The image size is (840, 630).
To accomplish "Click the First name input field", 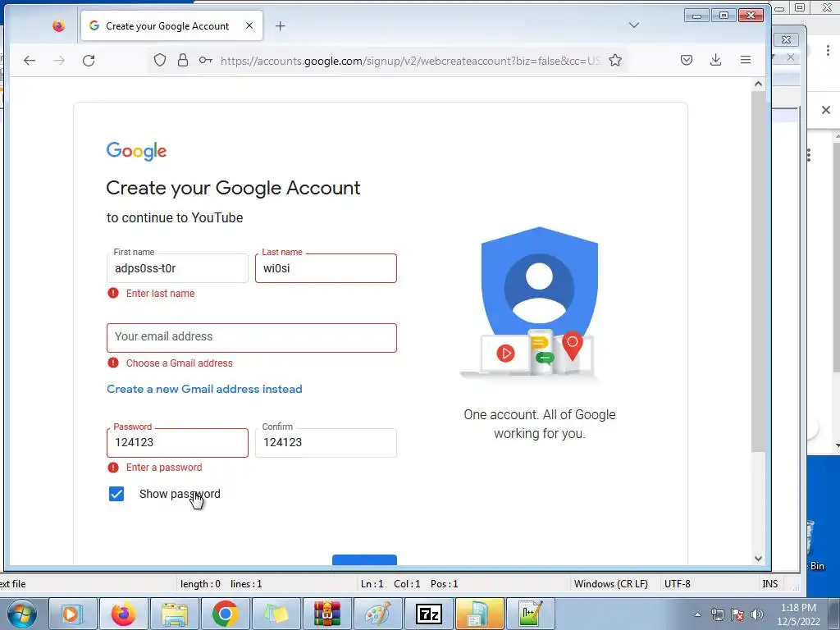I will [x=177, y=268].
